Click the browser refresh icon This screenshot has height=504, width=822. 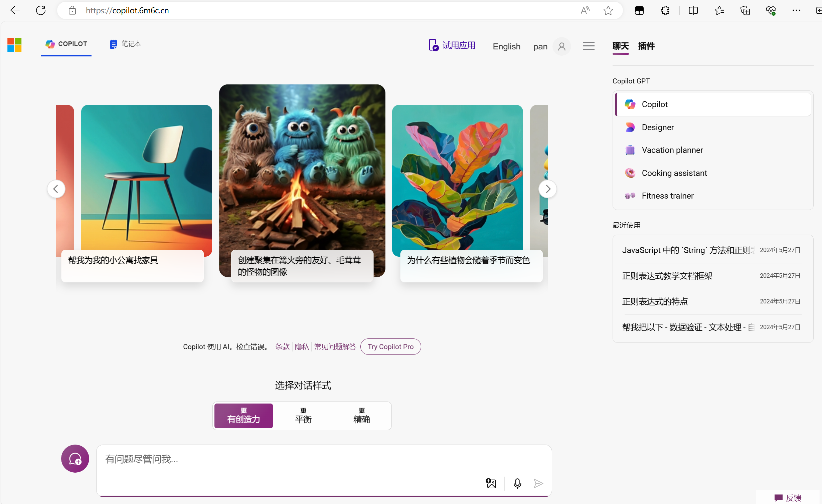(x=41, y=10)
